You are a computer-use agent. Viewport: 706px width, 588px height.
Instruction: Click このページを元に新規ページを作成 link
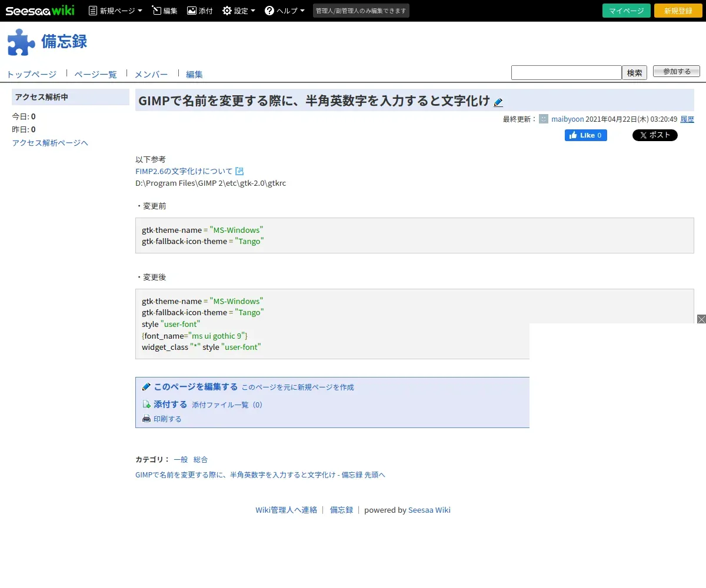[298, 387]
